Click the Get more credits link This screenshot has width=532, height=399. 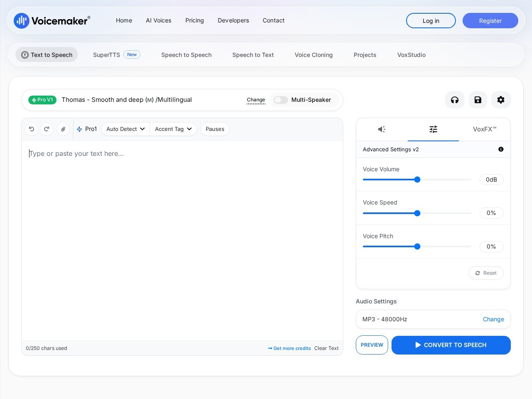point(290,348)
